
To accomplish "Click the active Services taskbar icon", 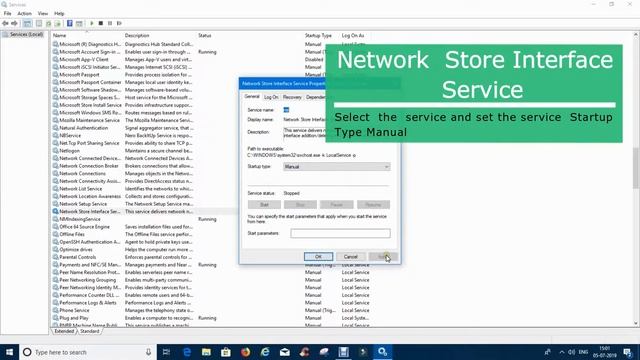I will (x=382, y=352).
